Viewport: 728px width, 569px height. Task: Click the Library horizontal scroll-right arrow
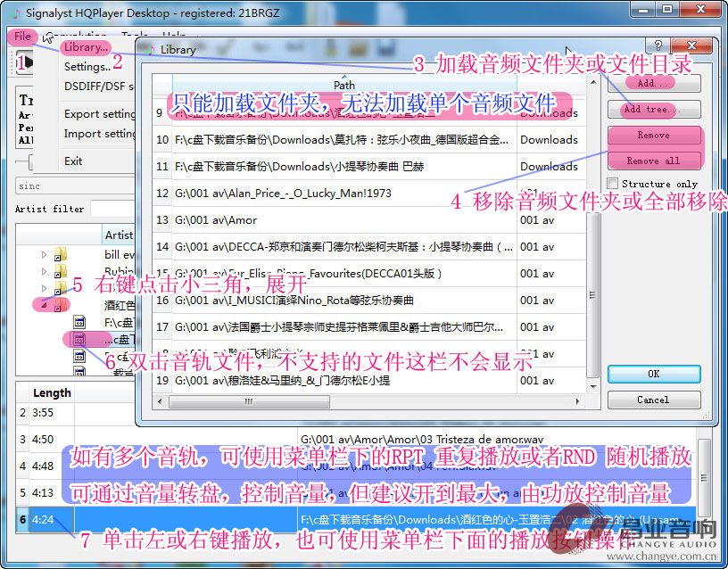pyautogui.click(x=577, y=401)
